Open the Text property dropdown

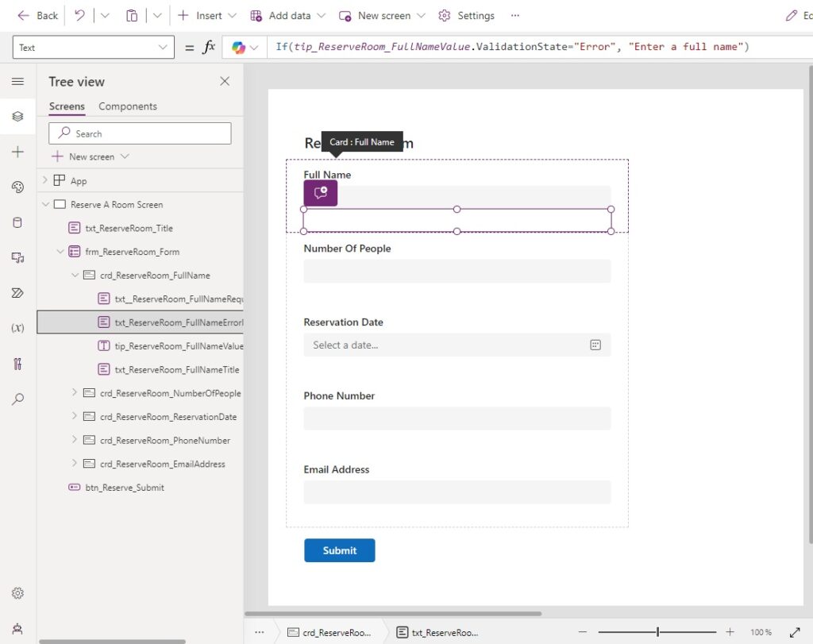[94, 47]
